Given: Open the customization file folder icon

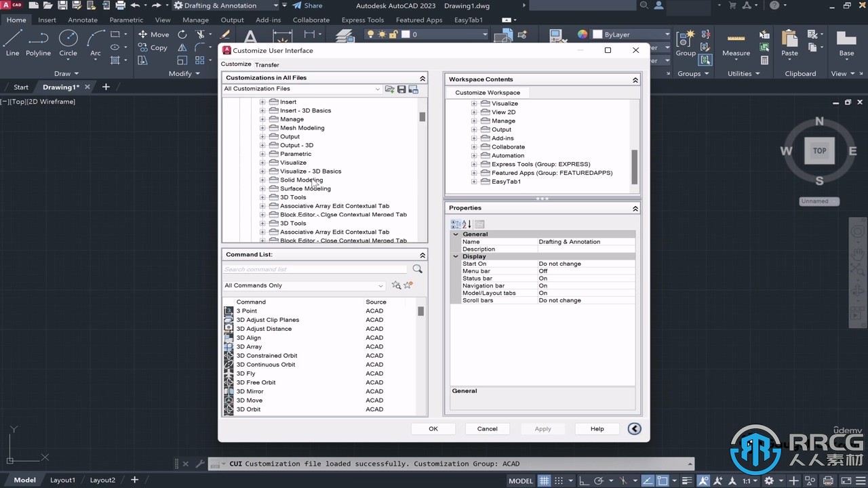Looking at the screenshot, I should [389, 89].
